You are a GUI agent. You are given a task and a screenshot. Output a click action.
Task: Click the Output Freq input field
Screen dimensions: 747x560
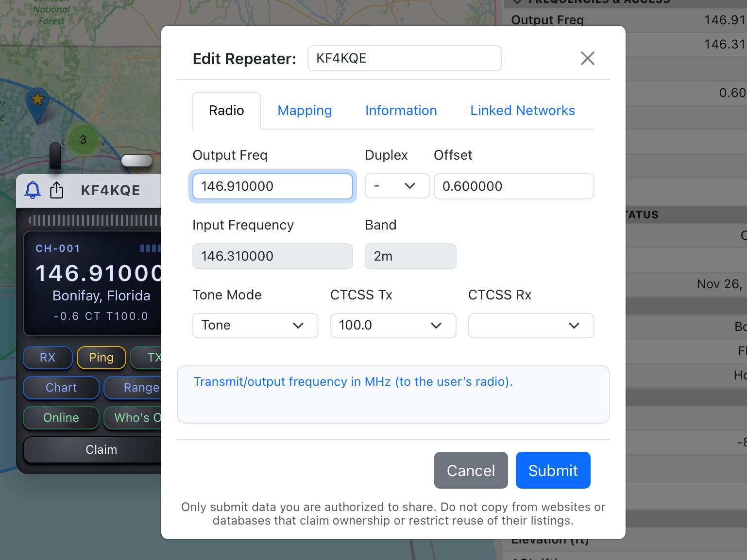tap(272, 186)
